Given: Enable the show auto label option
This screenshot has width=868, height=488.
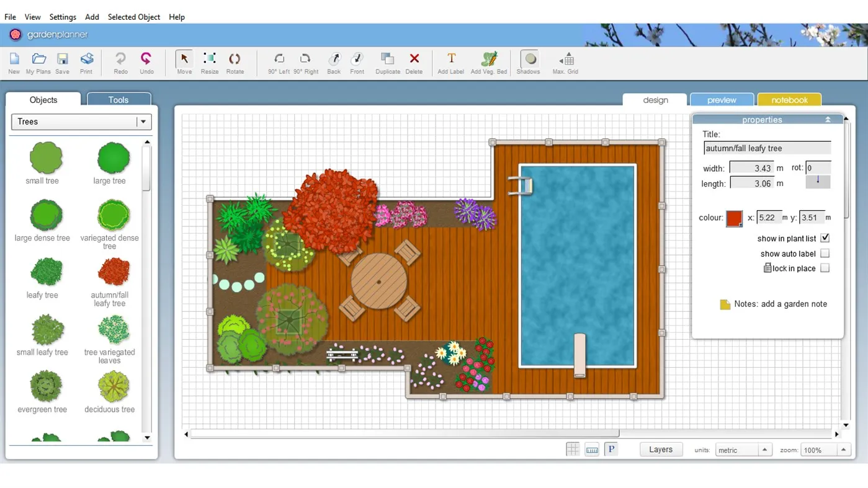Looking at the screenshot, I should click(825, 253).
